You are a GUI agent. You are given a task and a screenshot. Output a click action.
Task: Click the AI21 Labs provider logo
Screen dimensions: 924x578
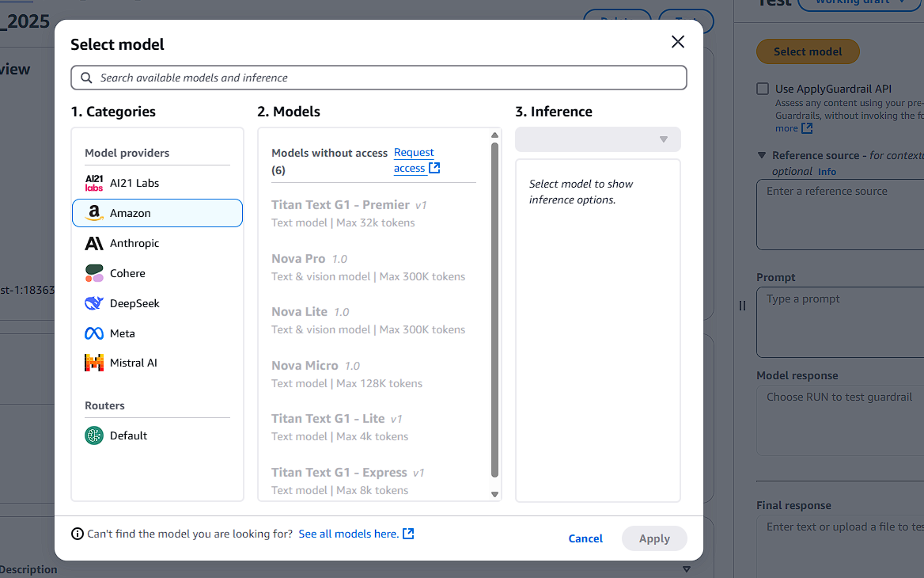pyautogui.click(x=93, y=183)
